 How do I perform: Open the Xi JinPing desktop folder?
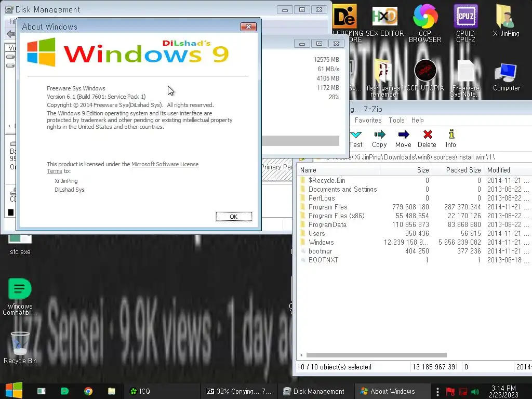pos(506,20)
